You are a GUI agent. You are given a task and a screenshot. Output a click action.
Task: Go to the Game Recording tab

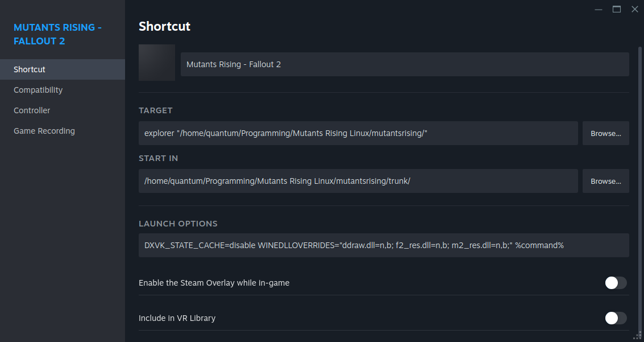63,131
